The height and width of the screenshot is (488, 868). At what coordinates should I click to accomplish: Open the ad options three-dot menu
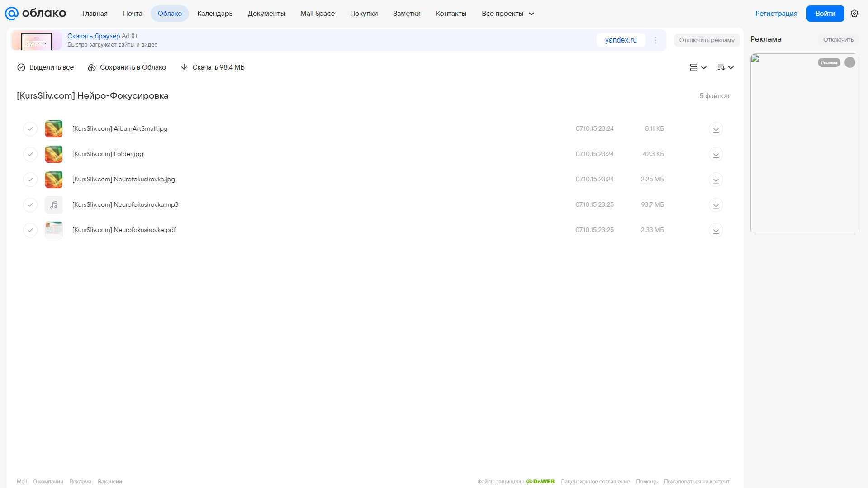(655, 40)
